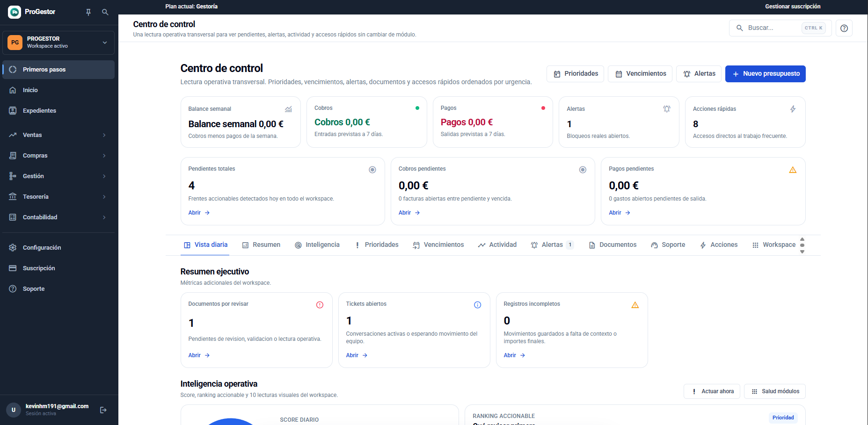Click 'Plan actual: Gestoría' in the top bar

click(191, 7)
